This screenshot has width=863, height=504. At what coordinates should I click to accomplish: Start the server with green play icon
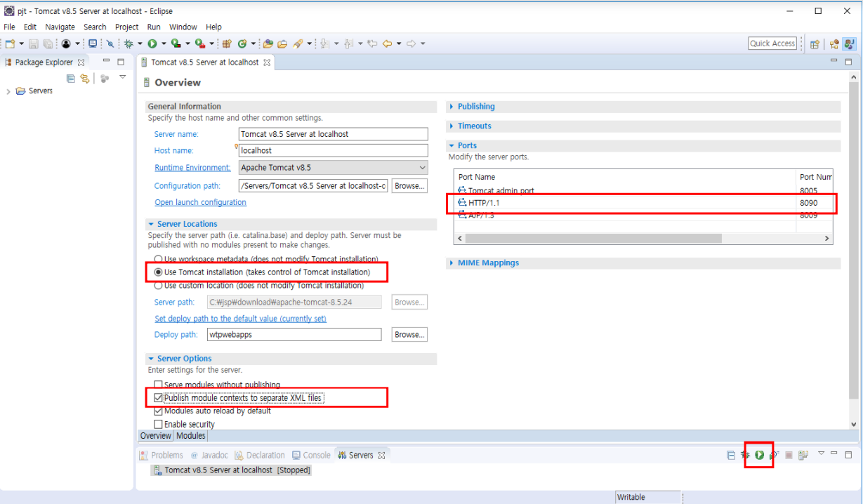coord(759,455)
